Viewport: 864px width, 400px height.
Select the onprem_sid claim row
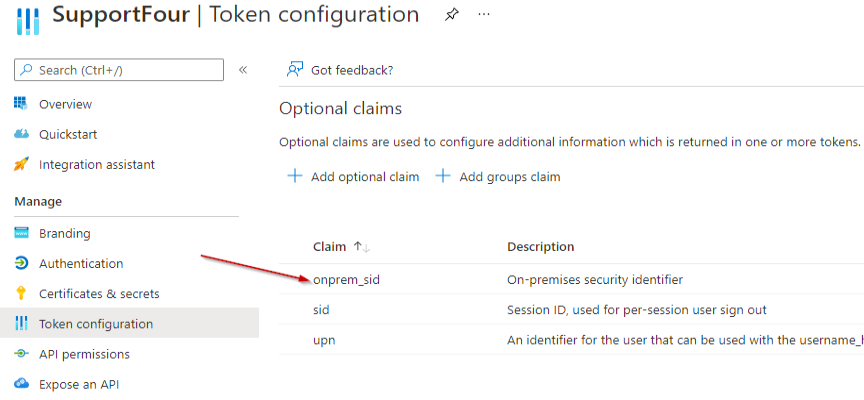[x=346, y=280]
